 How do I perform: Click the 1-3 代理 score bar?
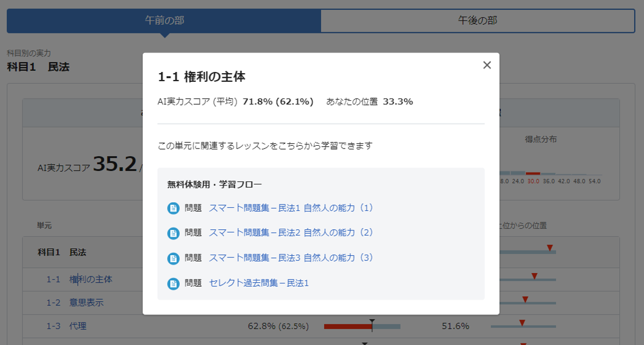(x=362, y=326)
